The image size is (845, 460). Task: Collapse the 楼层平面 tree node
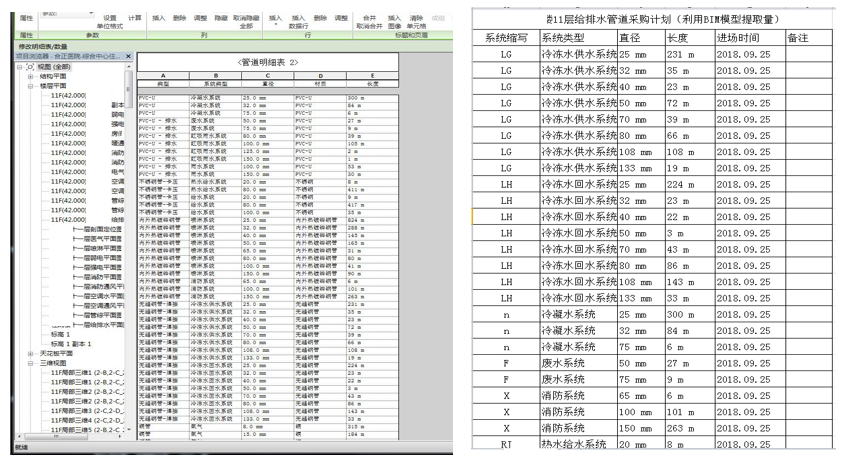point(31,86)
